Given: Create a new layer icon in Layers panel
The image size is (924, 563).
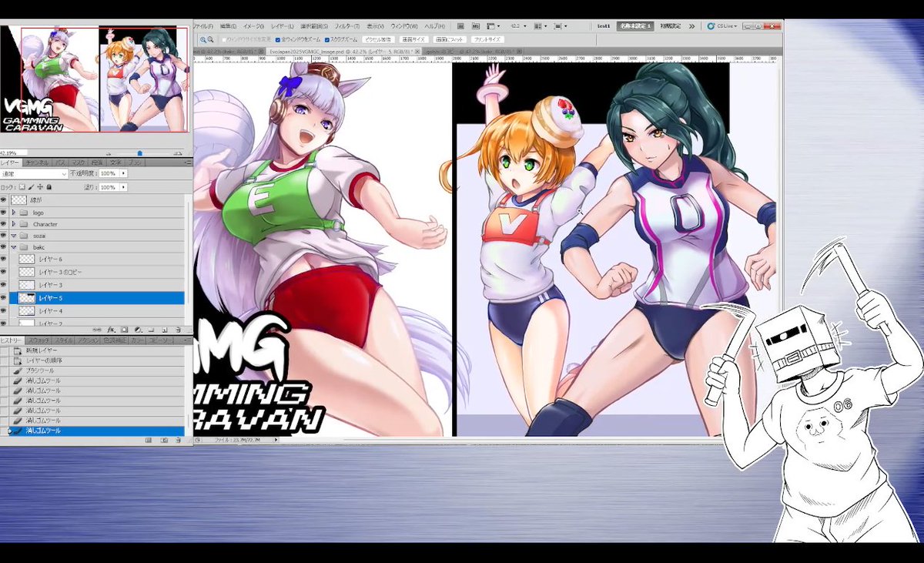Looking at the screenshot, I should click(x=163, y=329).
